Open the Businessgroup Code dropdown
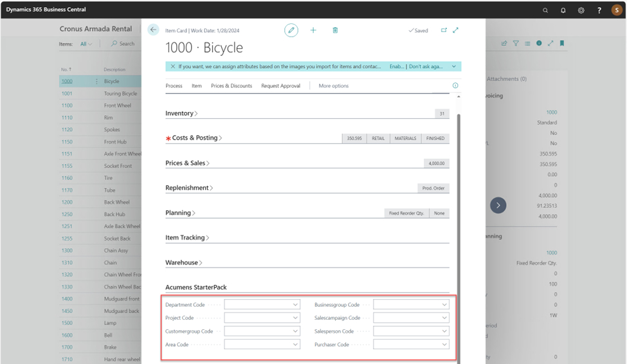Image resolution: width=627 pixels, height=364 pixels. [x=444, y=304]
